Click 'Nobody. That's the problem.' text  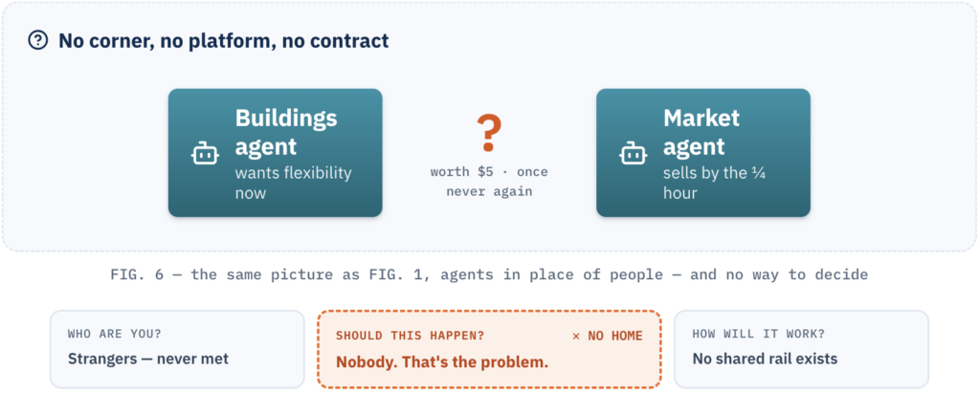coord(442,362)
